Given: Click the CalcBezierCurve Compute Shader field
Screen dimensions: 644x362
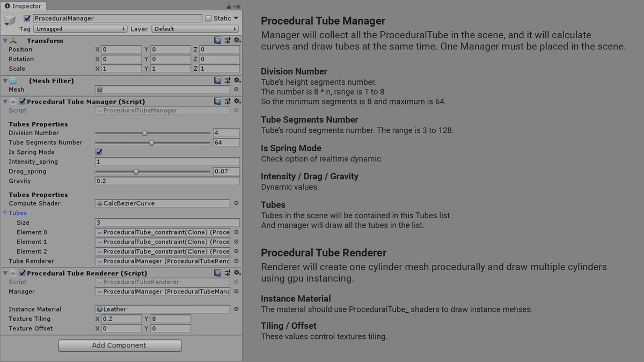Looking at the screenshot, I should (163, 203).
